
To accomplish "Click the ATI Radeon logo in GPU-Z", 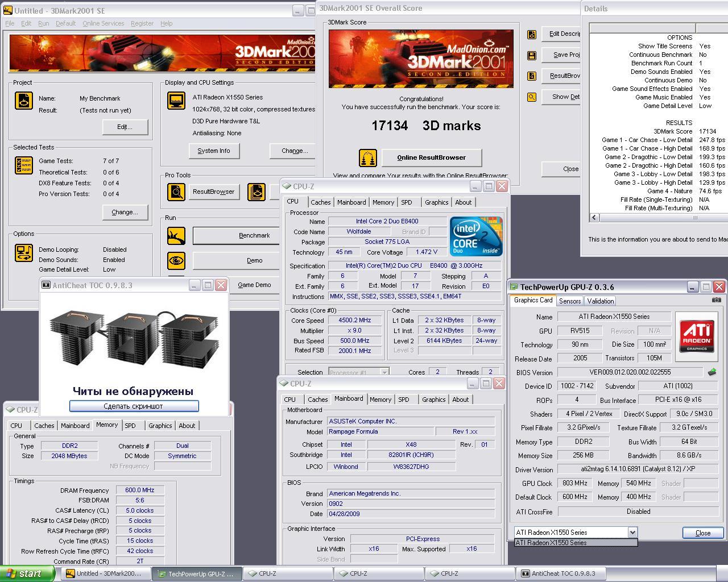I will tap(697, 336).
